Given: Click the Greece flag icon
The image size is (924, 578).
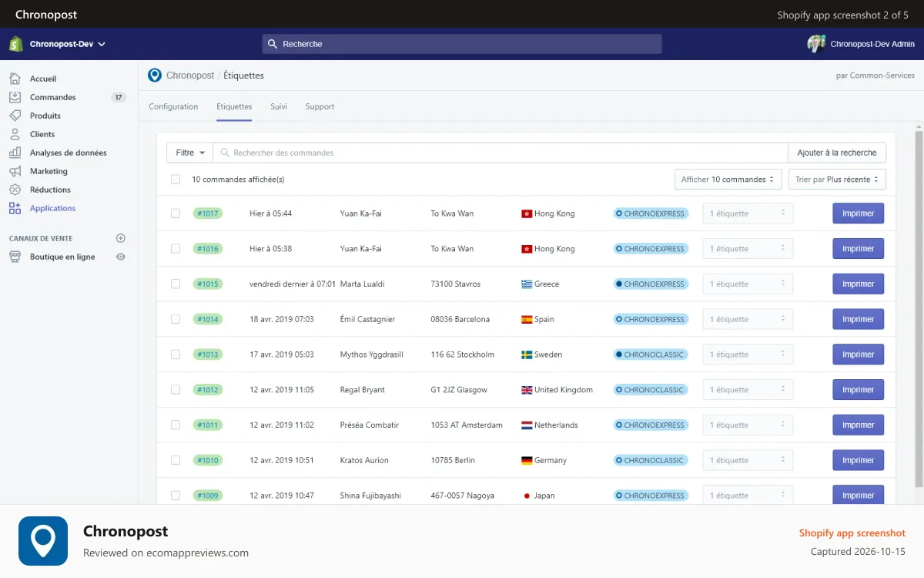Looking at the screenshot, I should coord(527,284).
